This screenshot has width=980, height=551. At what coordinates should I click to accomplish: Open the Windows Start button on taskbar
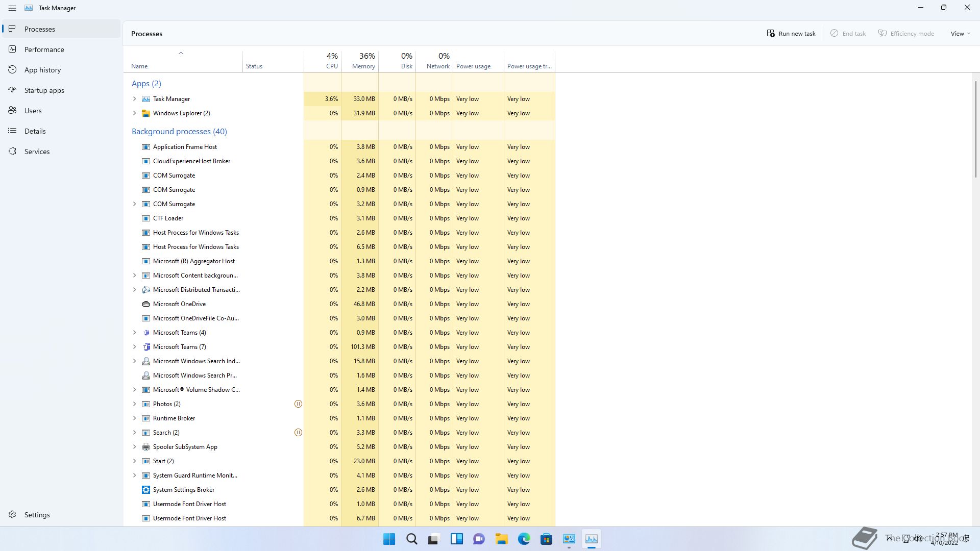[x=389, y=539]
